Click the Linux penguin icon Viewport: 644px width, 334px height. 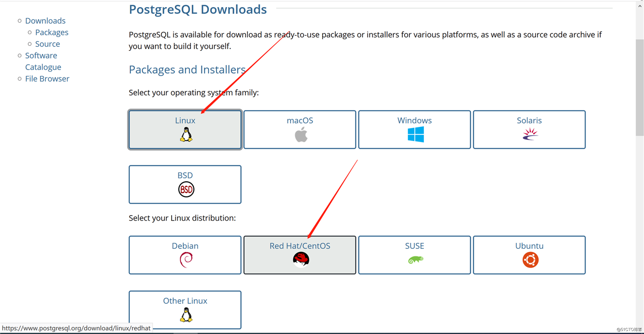click(186, 135)
